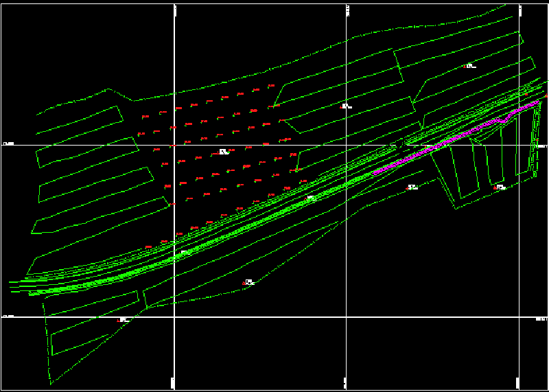The height and width of the screenshot is (392, 549).
Task: Click the white label on the lower-left horizontal grid line
Action: tap(124, 319)
